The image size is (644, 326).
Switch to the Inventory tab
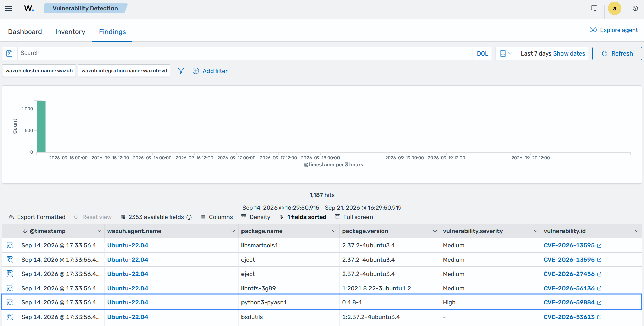[70, 32]
